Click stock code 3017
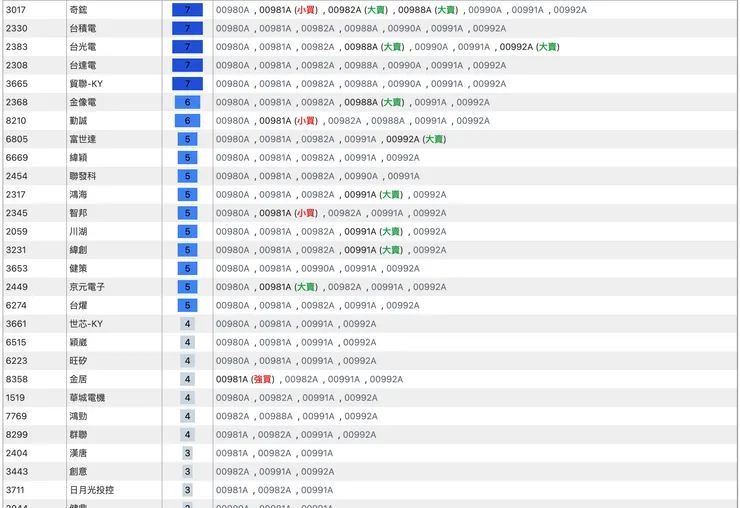The width and height of the screenshot is (740, 508). [16, 10]
